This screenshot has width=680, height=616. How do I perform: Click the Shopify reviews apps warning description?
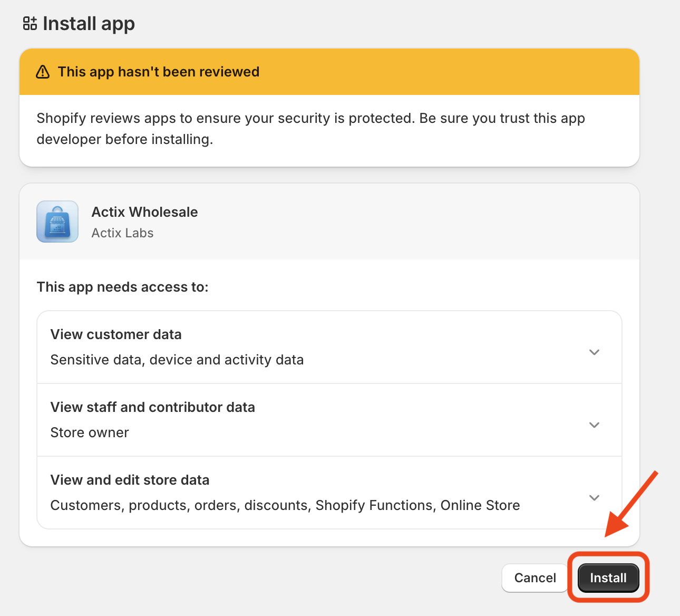point(310,129)
